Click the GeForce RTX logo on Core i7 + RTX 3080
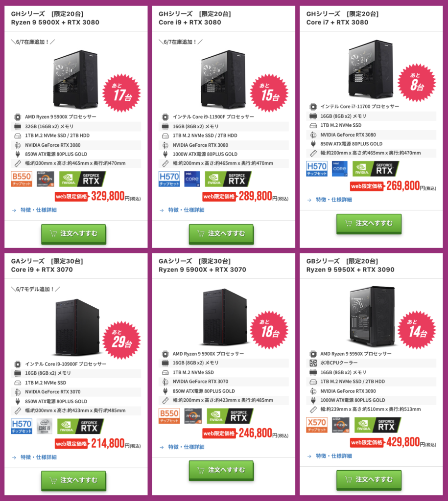The width and height of the screenshot is (448, 501). pos(376,169)
